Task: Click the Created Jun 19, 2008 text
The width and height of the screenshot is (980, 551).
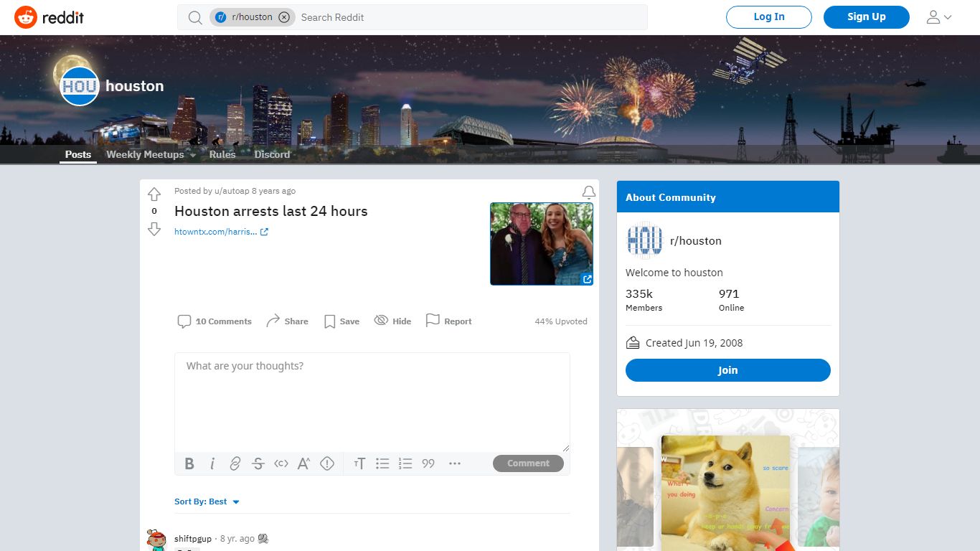Action: (694, 343)
